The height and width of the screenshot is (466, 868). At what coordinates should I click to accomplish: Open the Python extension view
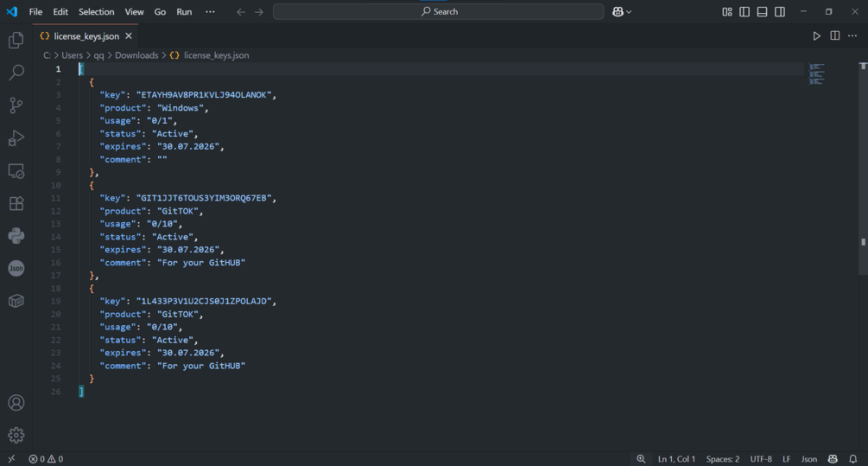(16, 236)
